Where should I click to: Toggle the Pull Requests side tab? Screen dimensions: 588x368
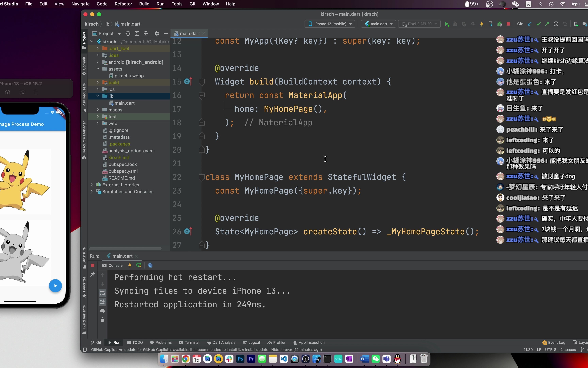pos(84,98)
